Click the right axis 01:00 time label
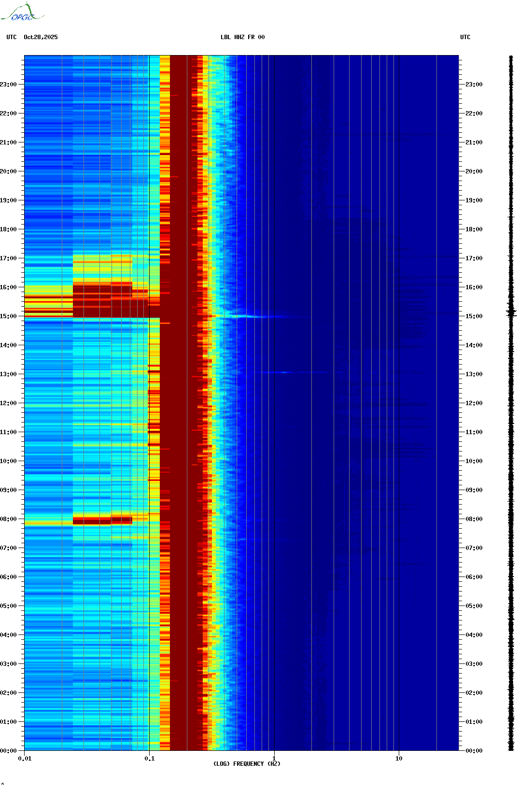Image resolution: width=532 pixels, height=789 pixels. [474, 722]
